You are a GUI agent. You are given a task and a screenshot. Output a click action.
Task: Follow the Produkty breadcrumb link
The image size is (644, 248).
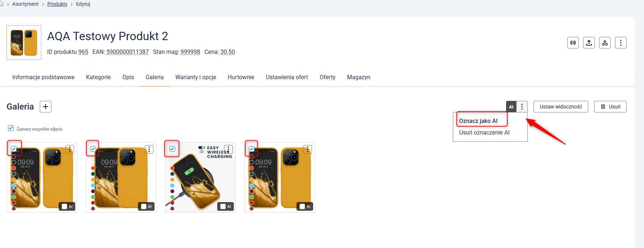click(57, 4)
